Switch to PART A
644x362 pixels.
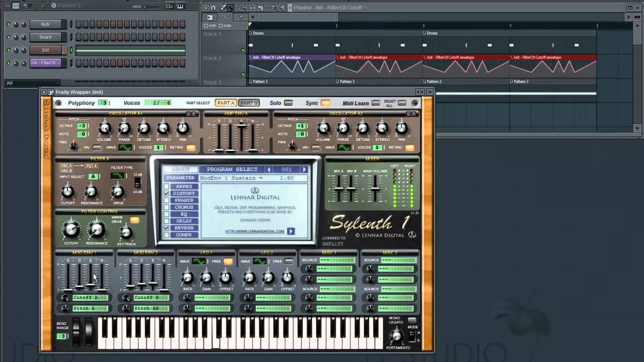click(226, 103)
